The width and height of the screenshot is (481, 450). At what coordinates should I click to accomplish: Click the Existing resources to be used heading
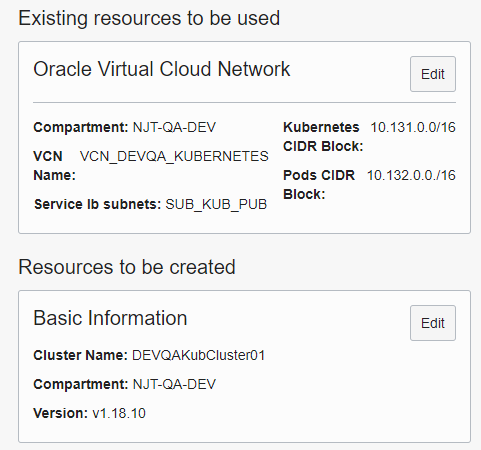(149, 18)
